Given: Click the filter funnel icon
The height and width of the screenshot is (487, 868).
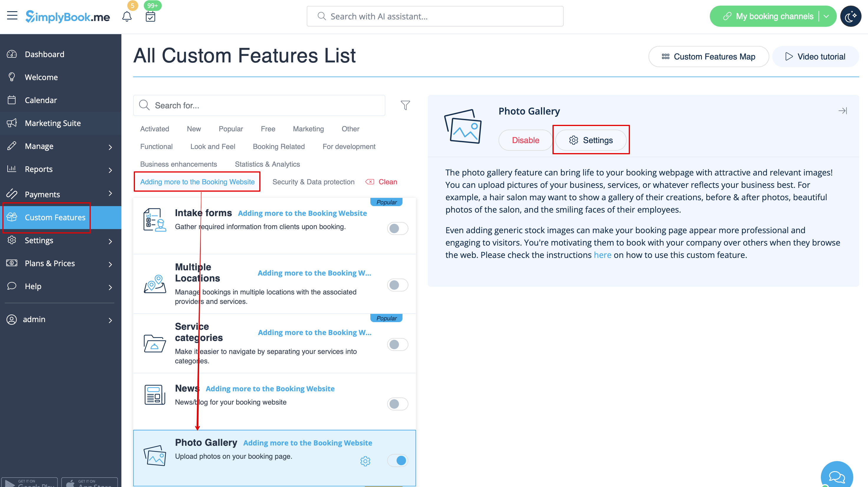Looking at the screenshot, I should tap(405, 105).
